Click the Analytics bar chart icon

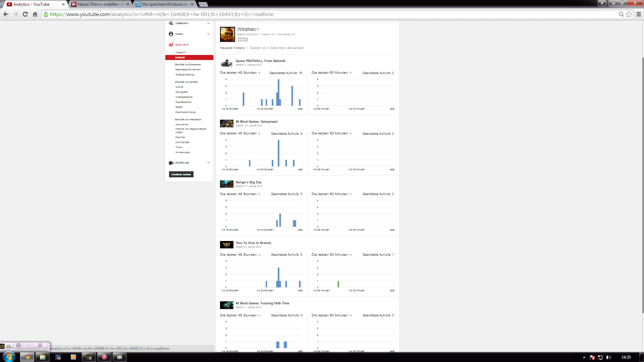click(171, 45)
